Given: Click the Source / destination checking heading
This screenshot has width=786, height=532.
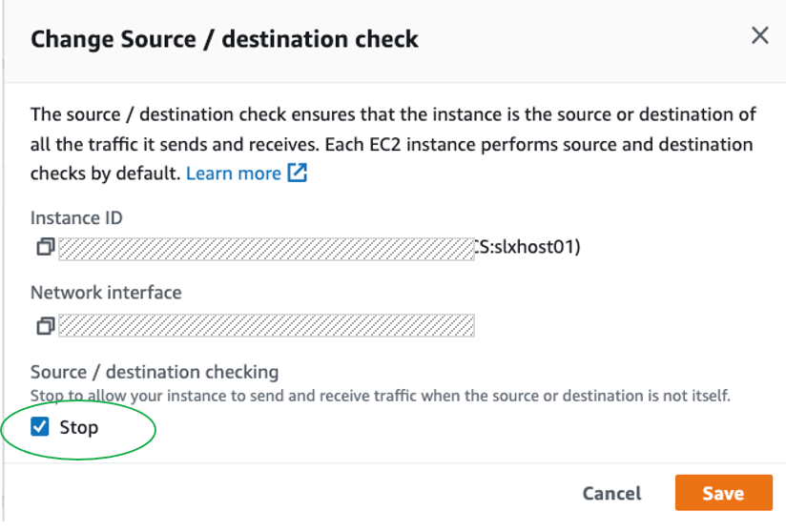Looking at the screenshot, I should (x=155, y=372).
